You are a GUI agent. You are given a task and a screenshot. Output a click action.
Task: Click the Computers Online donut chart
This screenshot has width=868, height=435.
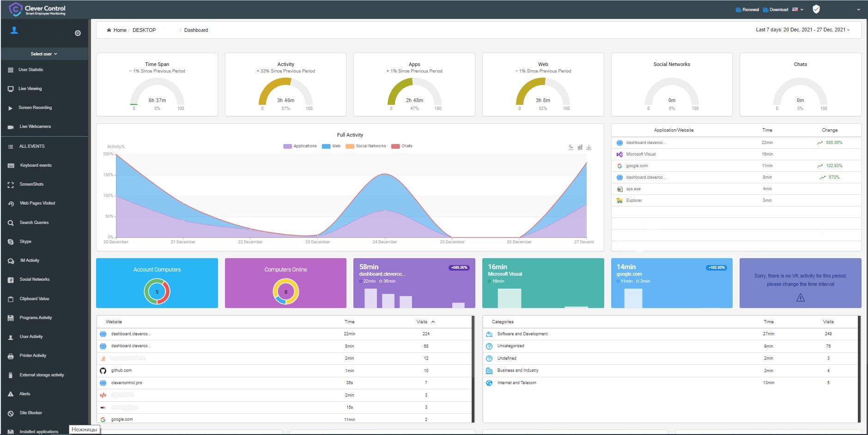click(286, 292)
